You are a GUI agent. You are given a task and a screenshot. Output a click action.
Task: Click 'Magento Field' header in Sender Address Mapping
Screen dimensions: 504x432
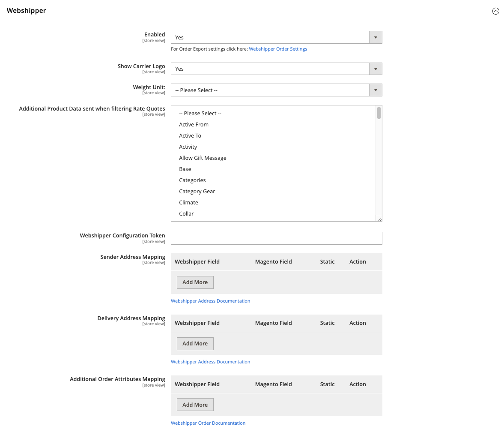pyautogui.click(x=274, y=262)
